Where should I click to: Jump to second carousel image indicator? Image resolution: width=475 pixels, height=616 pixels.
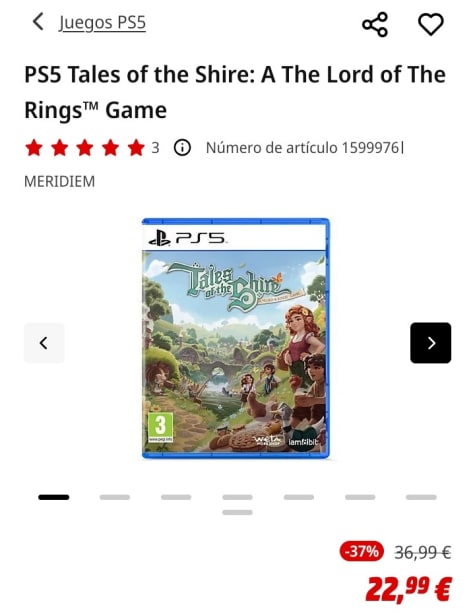coord(115,497)
